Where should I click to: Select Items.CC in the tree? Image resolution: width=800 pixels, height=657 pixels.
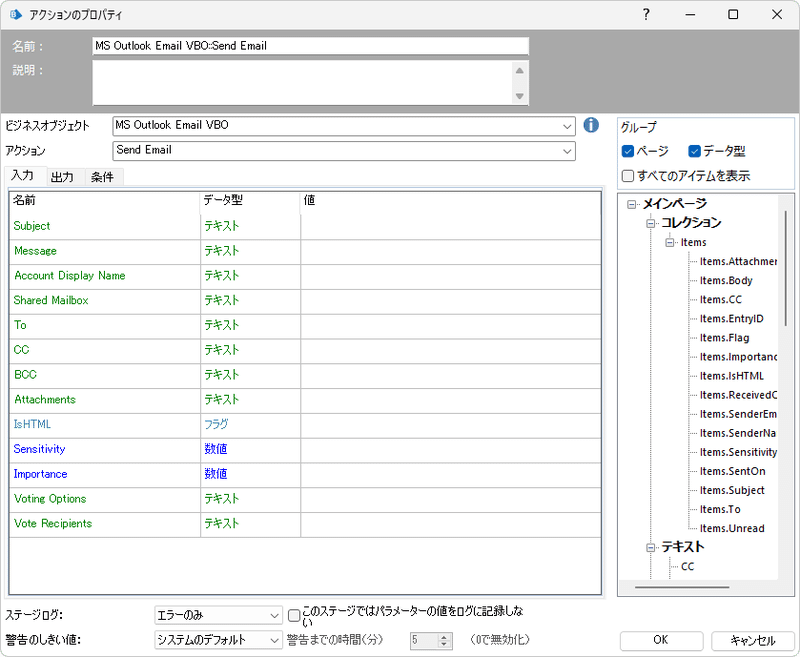pyautogui.click(x=720, y=300)
